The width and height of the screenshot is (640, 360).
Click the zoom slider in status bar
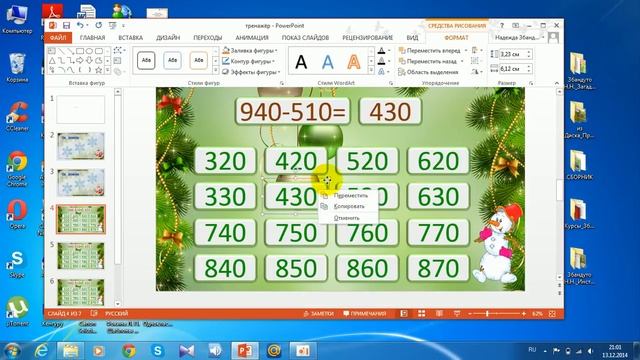click(497, 313)
